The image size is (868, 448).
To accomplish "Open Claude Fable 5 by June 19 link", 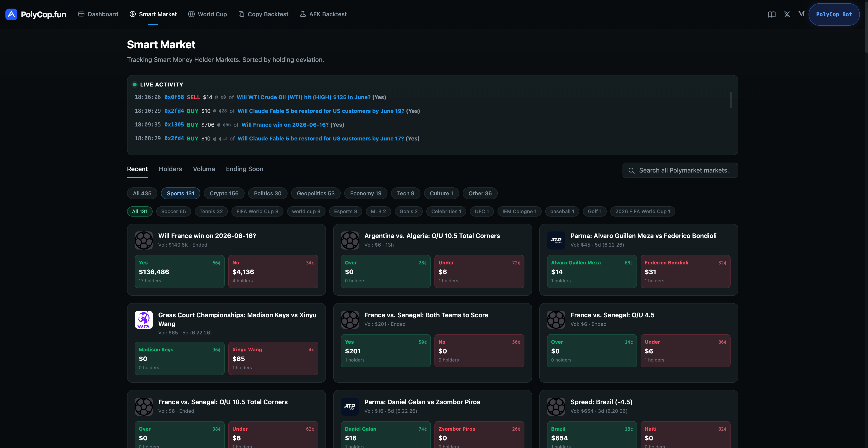I will (321, 111).
